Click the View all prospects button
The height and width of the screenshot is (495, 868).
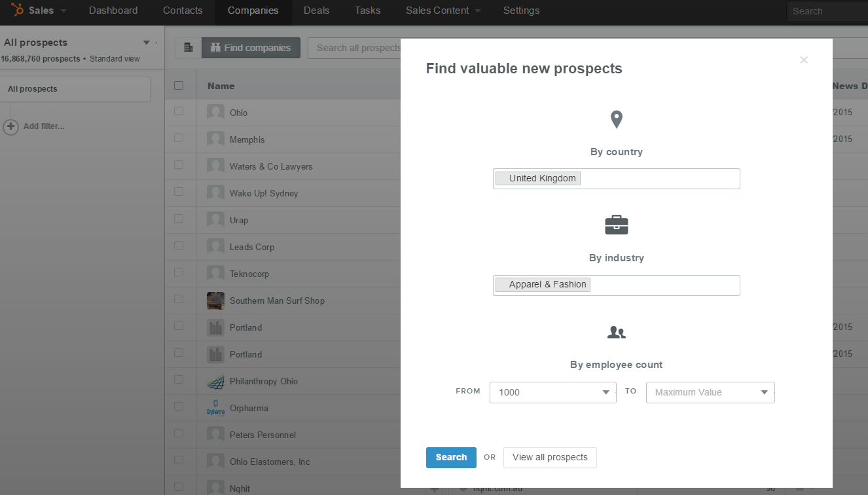550,458
